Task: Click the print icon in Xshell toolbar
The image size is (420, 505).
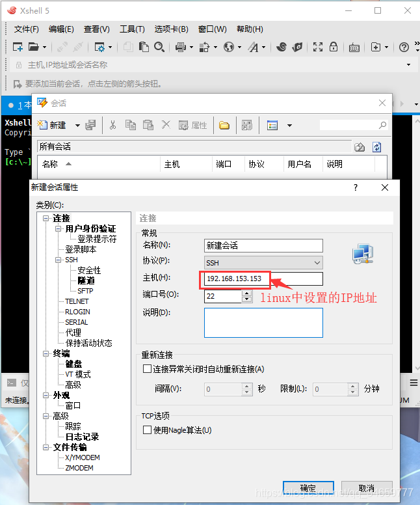Action: 181,47
